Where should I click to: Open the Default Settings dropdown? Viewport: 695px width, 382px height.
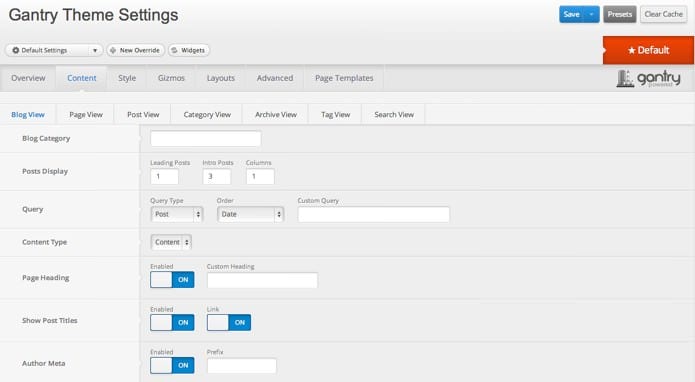(x=54, y=51)
